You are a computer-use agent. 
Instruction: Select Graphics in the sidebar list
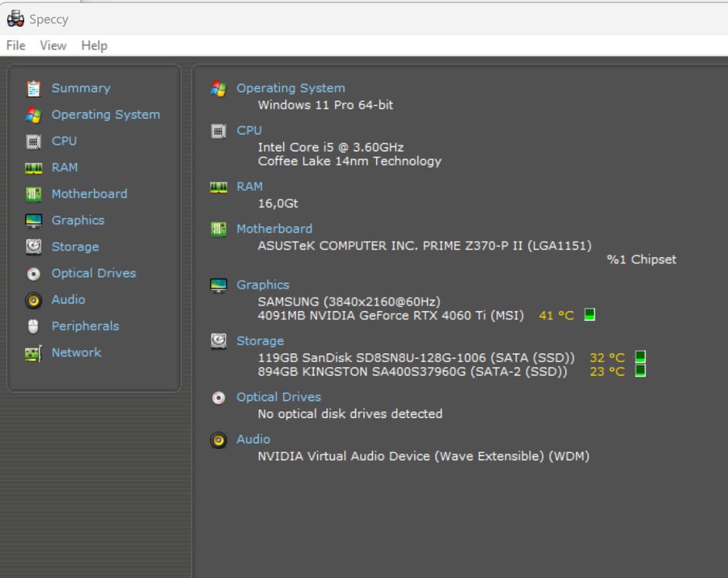pyautogui.click(x=77, y=220)
